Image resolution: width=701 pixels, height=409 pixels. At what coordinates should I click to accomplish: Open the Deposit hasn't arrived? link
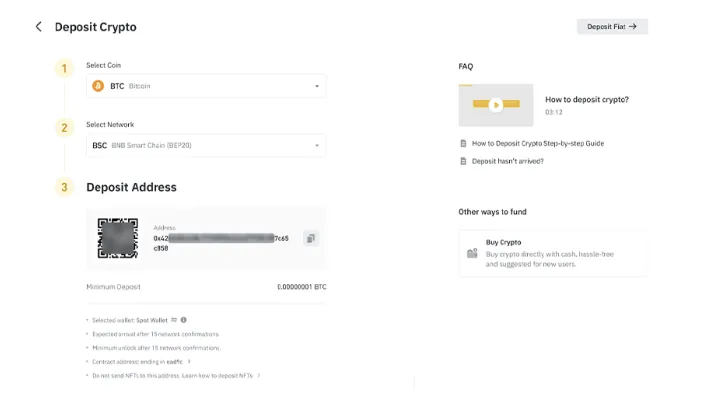point(508,160)
